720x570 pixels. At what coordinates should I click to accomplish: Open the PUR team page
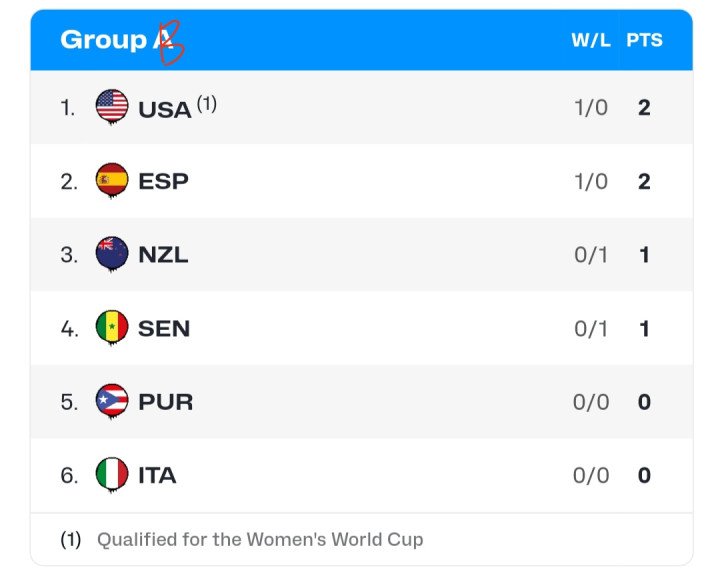click(166, 402)
